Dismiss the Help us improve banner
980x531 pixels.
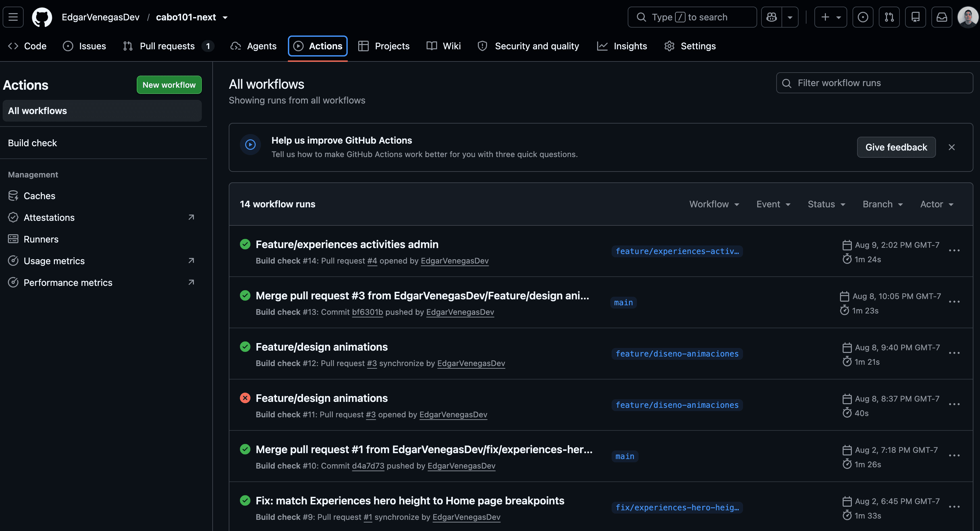[x=951, y=147]
